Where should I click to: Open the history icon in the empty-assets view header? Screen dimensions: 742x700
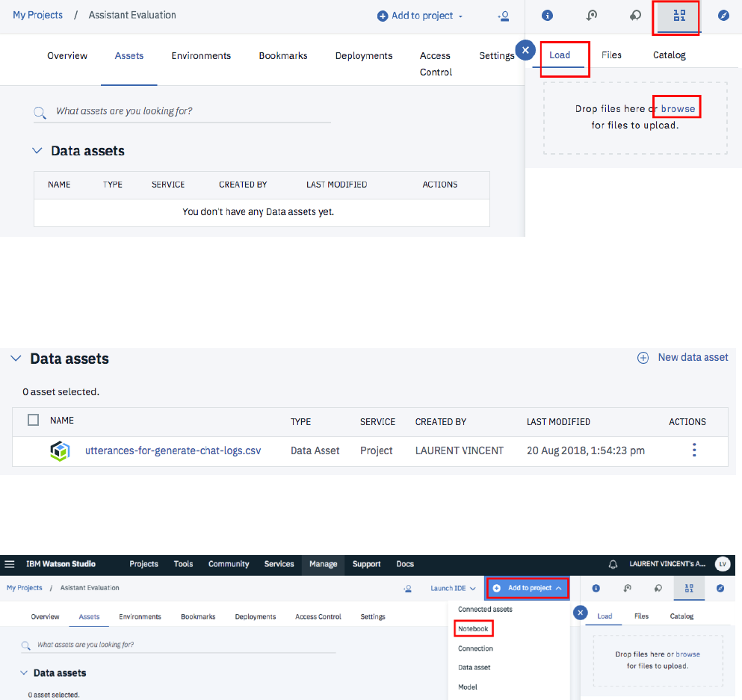coord(592,16)
